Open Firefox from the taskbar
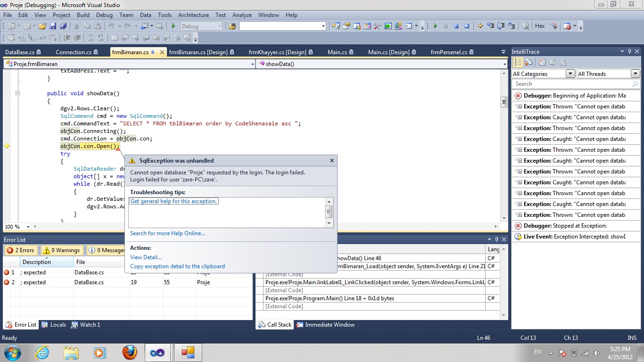Screen dimensions: 644x362 point(130,352)
